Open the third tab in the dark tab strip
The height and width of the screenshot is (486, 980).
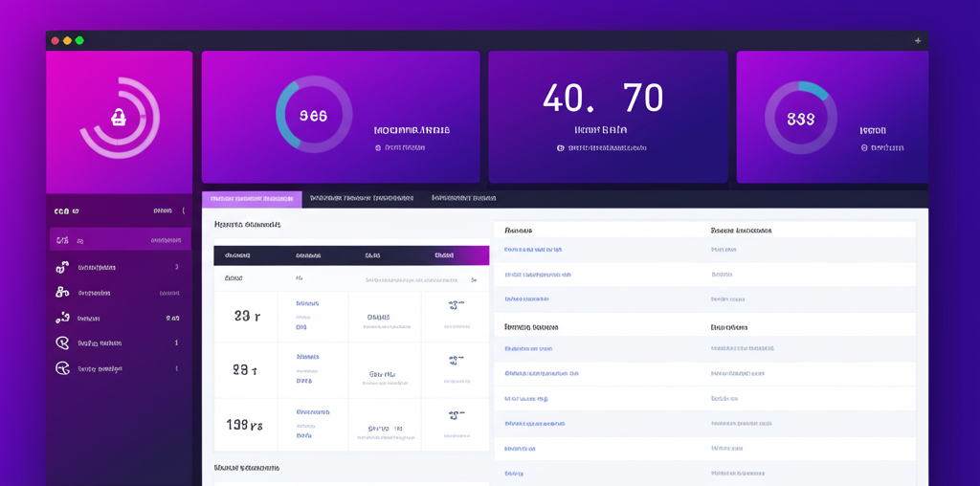click(463, 199)
